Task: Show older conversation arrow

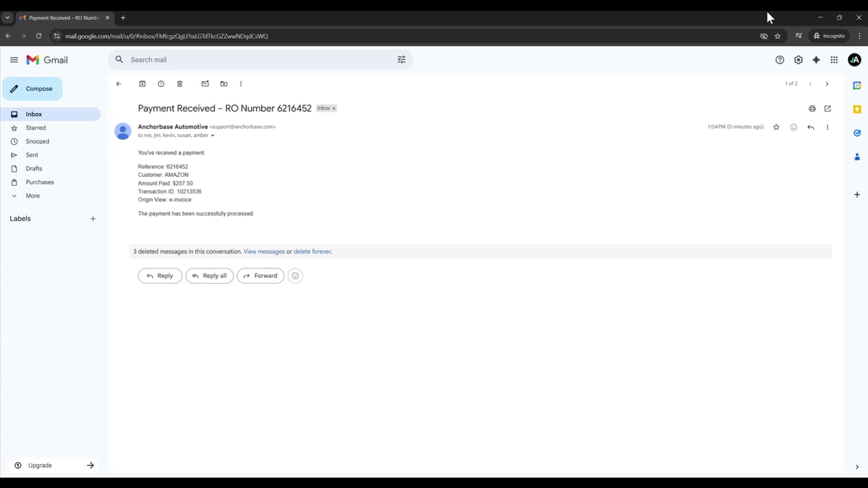Action: point(827,84)
